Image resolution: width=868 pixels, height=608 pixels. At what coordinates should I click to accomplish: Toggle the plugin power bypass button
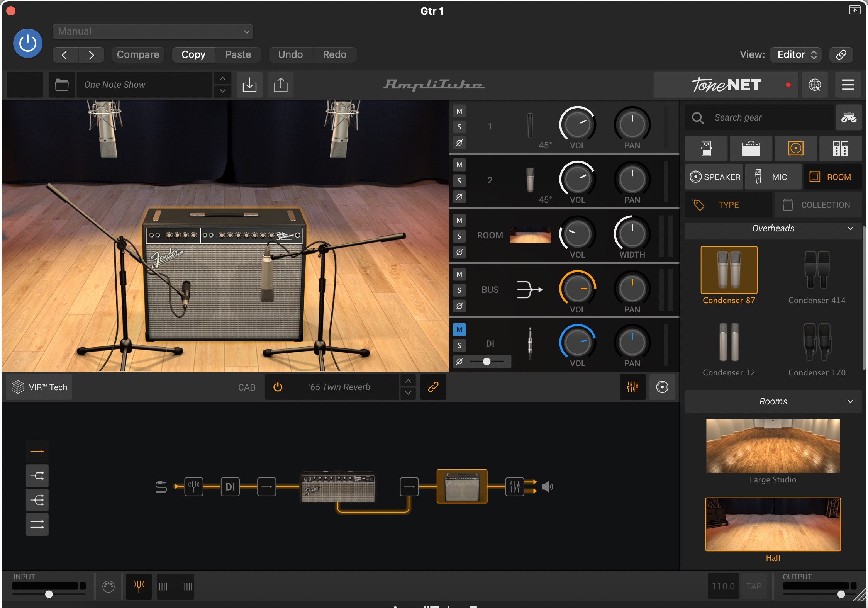coord(28,43)
